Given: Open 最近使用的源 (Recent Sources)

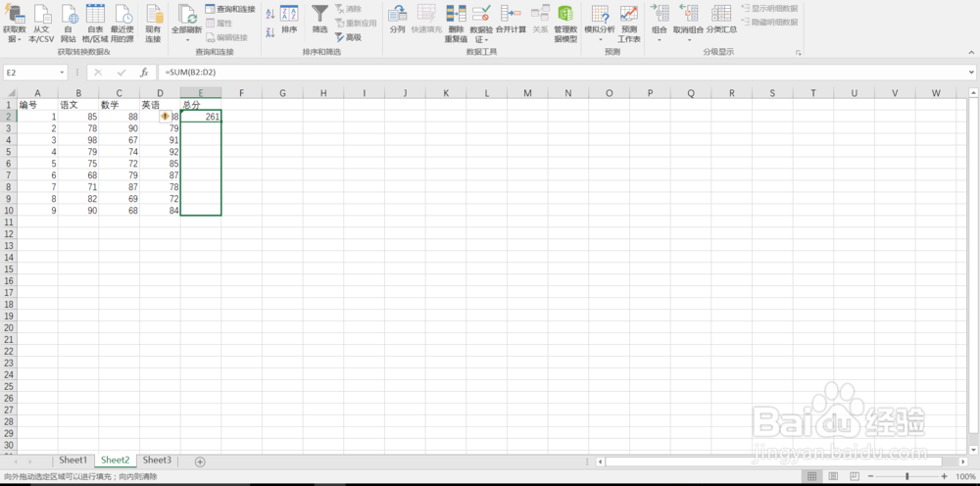Looking at the screenshot, I should pyautogui.click(x=122, y=24).
